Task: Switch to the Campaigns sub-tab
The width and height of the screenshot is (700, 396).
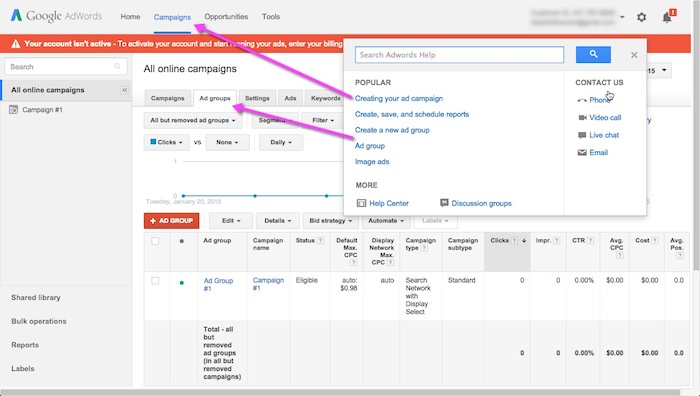Action: (167, 98)
